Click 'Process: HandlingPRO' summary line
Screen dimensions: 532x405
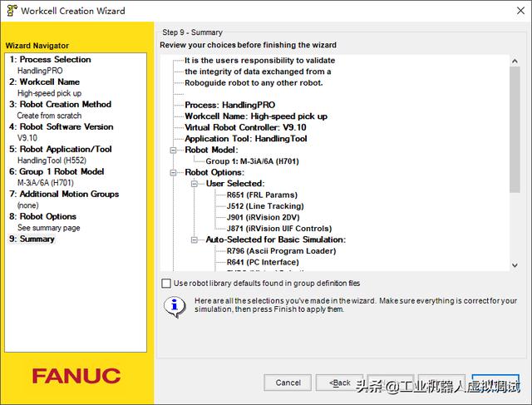point(229,105)
